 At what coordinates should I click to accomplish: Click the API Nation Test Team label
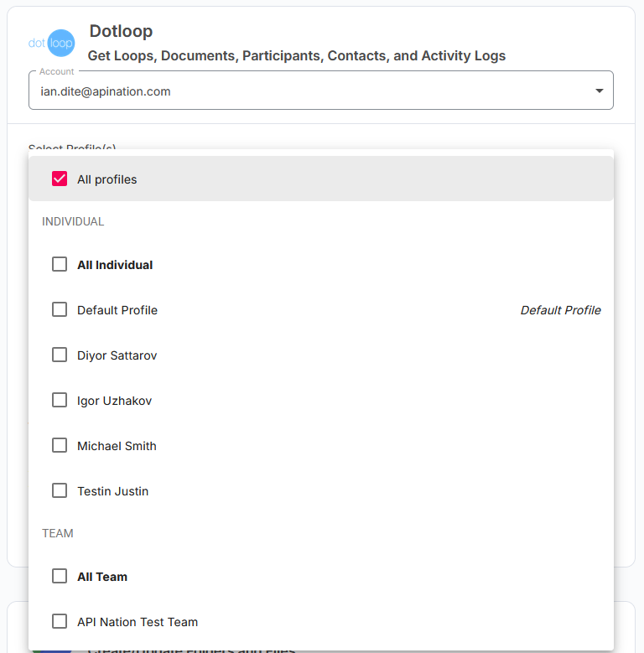[138, 622]
